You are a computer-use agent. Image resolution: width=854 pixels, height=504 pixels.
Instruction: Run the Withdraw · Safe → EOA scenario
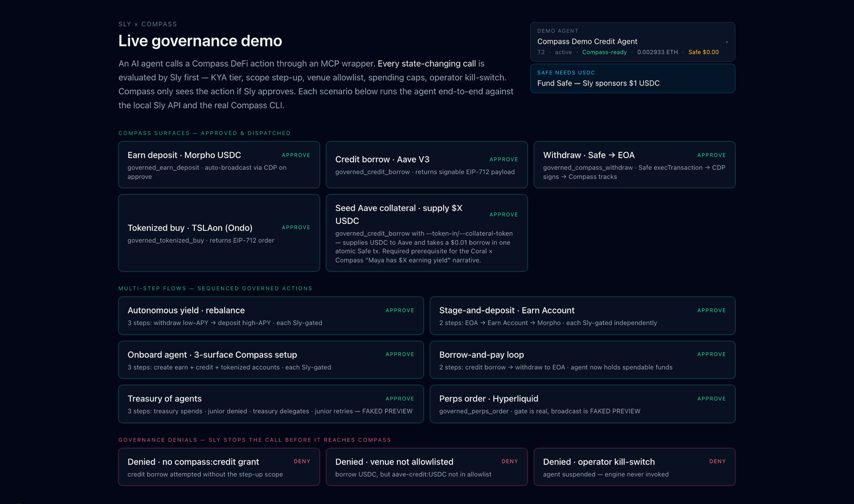(x=634, y=165)
